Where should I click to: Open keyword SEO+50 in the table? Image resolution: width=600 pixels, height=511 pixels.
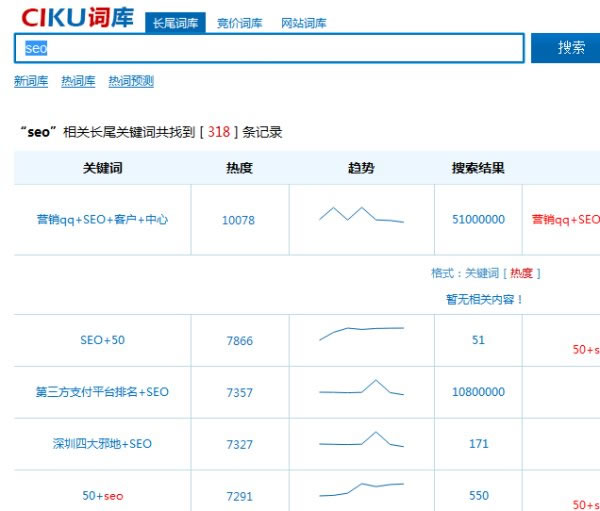click(102, 341)
